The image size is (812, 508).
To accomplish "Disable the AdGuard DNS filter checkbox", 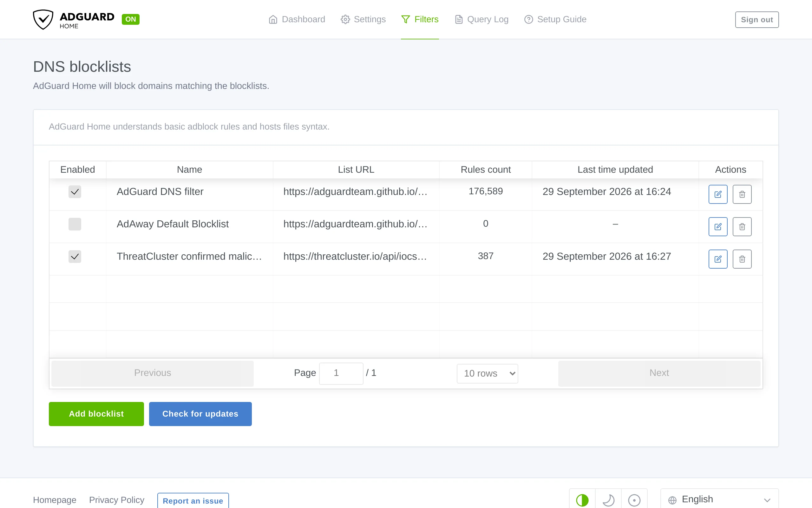I will [x=75, y=192].
